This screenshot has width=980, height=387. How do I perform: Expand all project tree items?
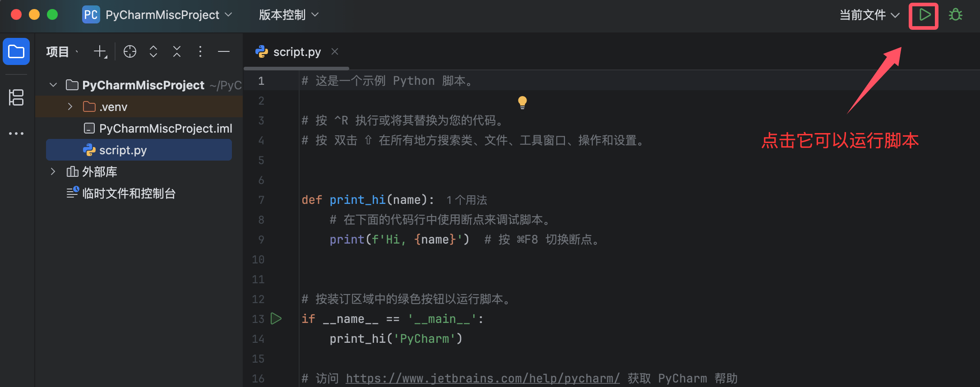(153, 52)
